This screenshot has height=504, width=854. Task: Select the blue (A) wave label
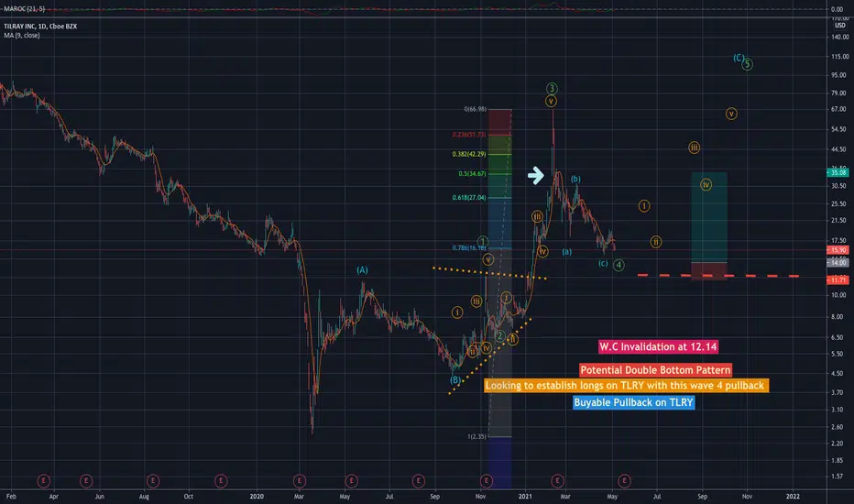pos(362,269)
